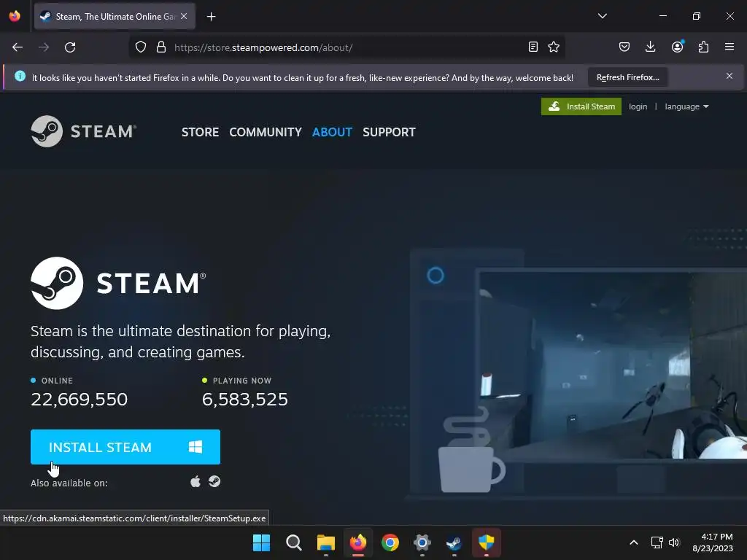
Task: Click the Portal video preview thumbnail
Action: pos(612,365)
